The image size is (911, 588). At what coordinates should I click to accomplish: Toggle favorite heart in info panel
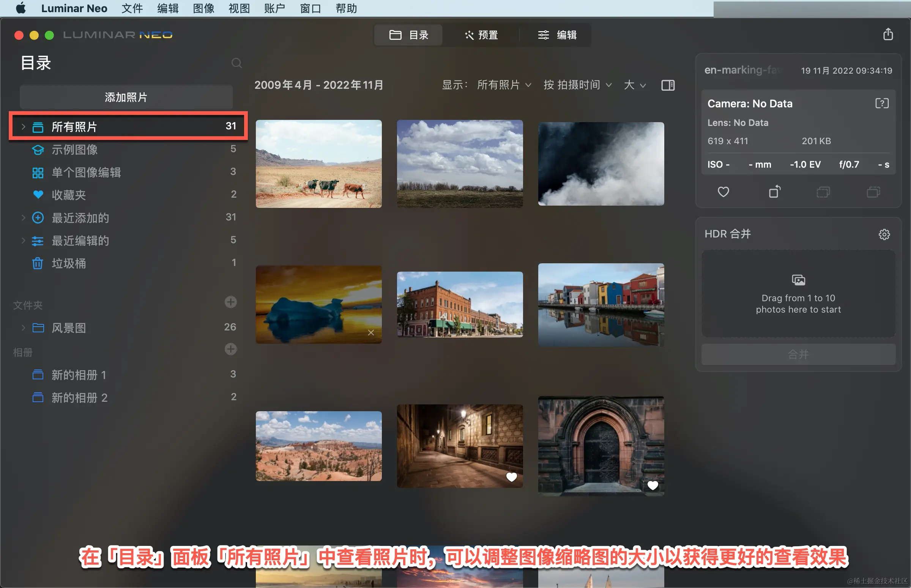click(723, 192)
